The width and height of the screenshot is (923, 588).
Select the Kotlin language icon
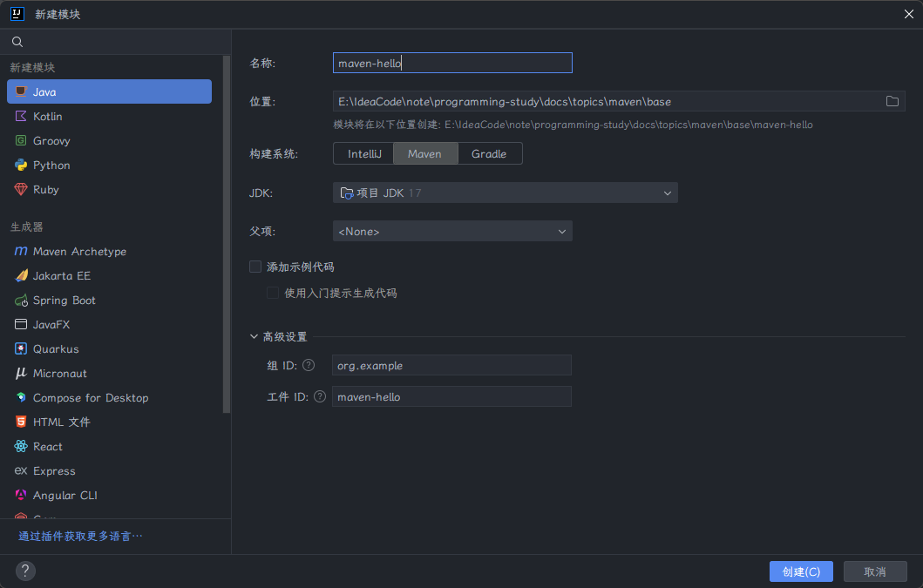21,116
